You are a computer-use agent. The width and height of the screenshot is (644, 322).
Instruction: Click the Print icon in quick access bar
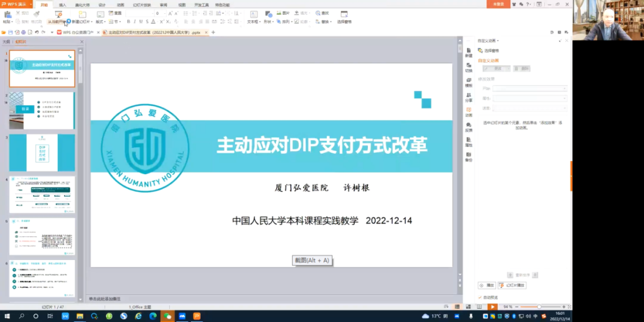23,32
